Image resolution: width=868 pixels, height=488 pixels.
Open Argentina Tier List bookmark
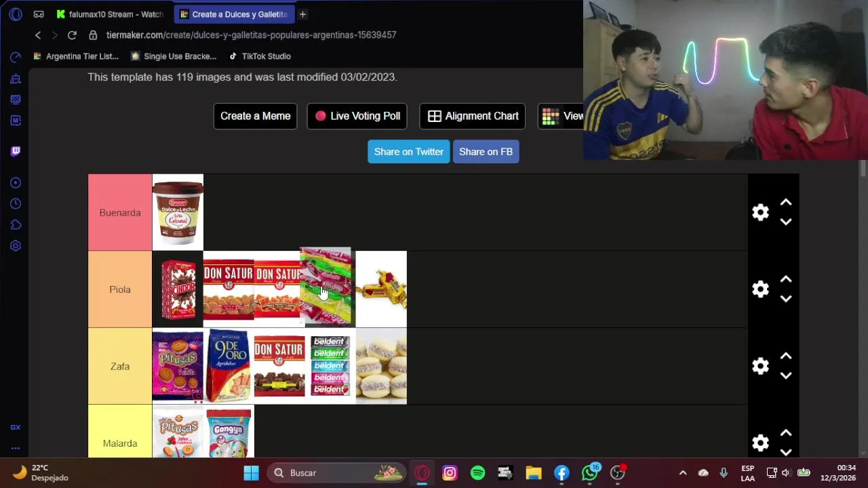75,56
